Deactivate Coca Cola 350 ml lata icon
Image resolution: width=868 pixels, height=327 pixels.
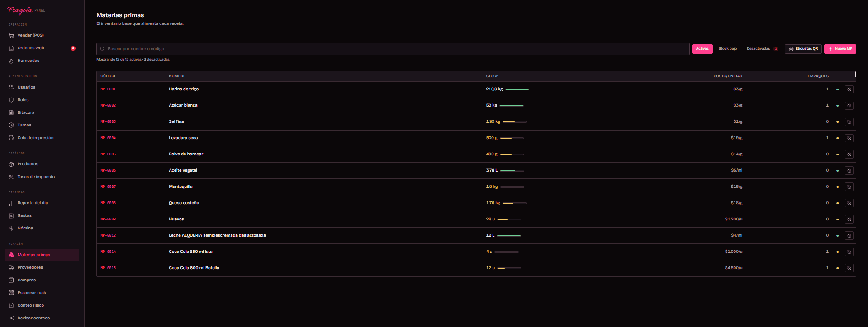tap(849, 252)
